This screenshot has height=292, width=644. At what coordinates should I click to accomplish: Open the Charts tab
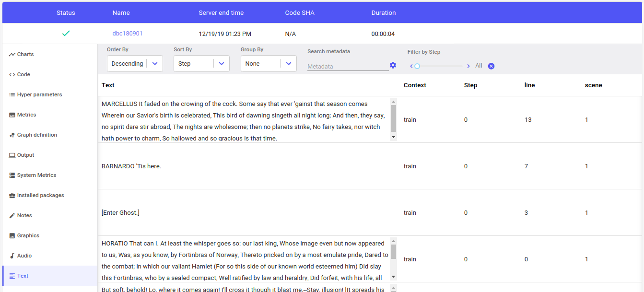coord(50,54)
